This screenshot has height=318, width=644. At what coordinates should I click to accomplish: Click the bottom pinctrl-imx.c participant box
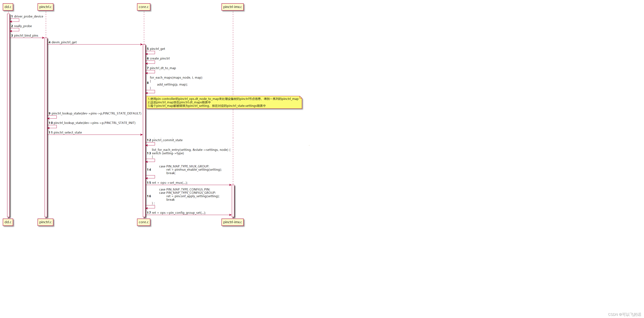pyautogui.click(x=232, y=222)
